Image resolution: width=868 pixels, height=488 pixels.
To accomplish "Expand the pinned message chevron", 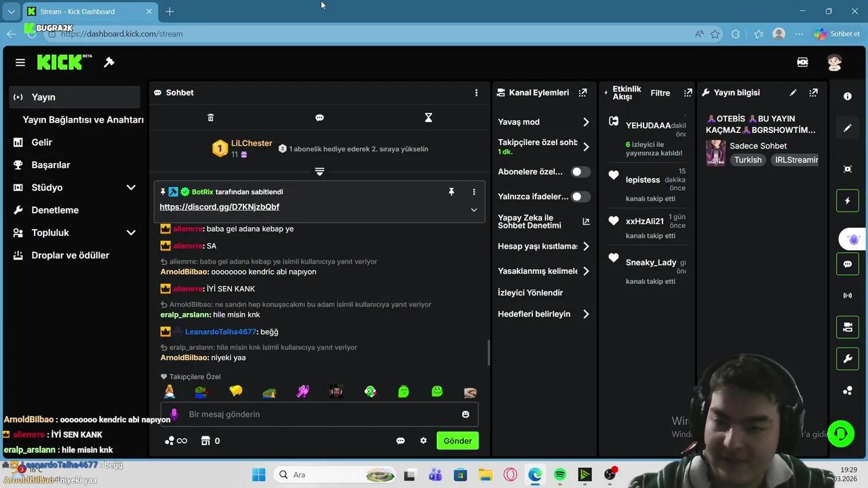I will [x=473, y=210].
